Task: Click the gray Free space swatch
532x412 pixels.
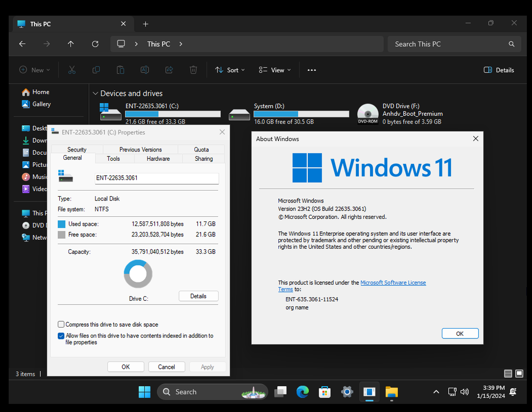Action: coord(61,234)
